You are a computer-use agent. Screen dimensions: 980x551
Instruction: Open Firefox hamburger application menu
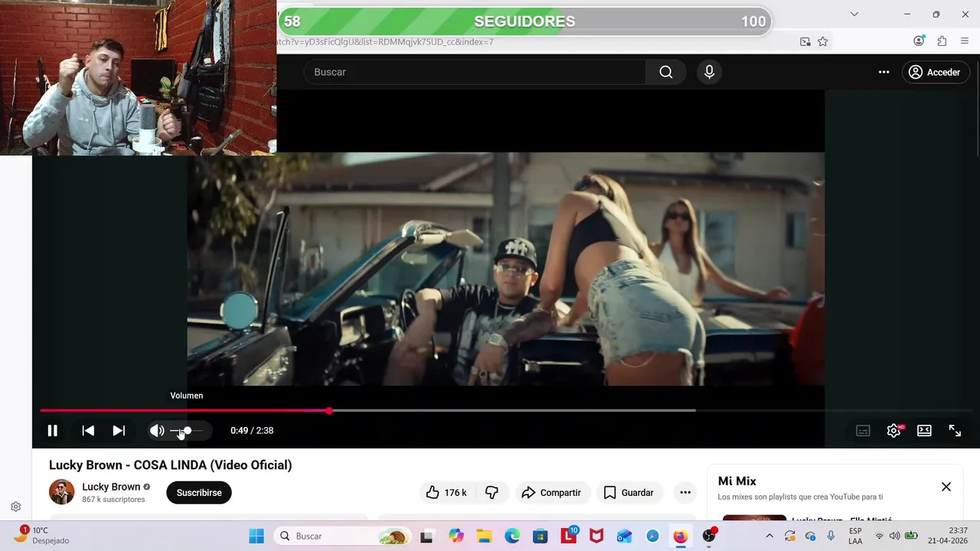964,41
